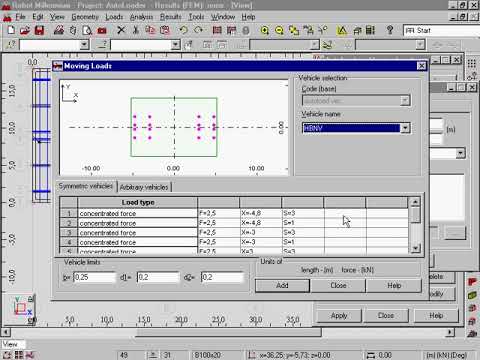This screenshot has height=360, width=480.
Task: Click the Zoom out magnifier icon
Action: pos(279,30)
